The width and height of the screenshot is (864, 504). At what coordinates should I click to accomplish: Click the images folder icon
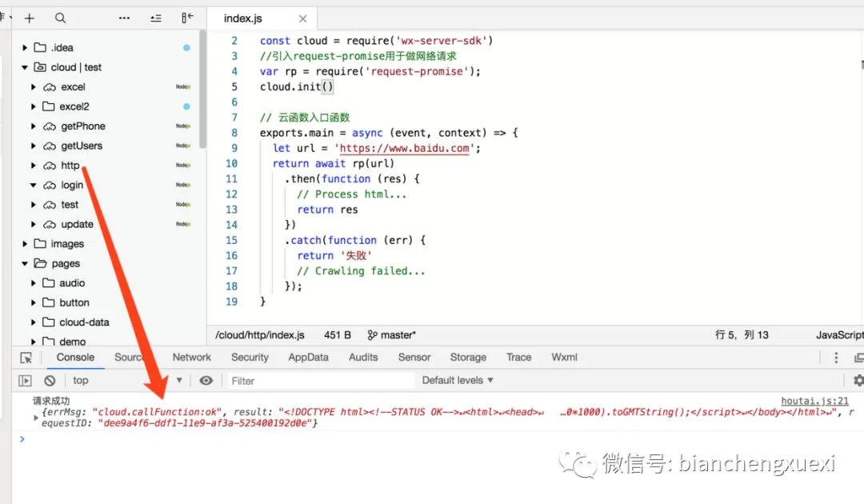(40, 243)
